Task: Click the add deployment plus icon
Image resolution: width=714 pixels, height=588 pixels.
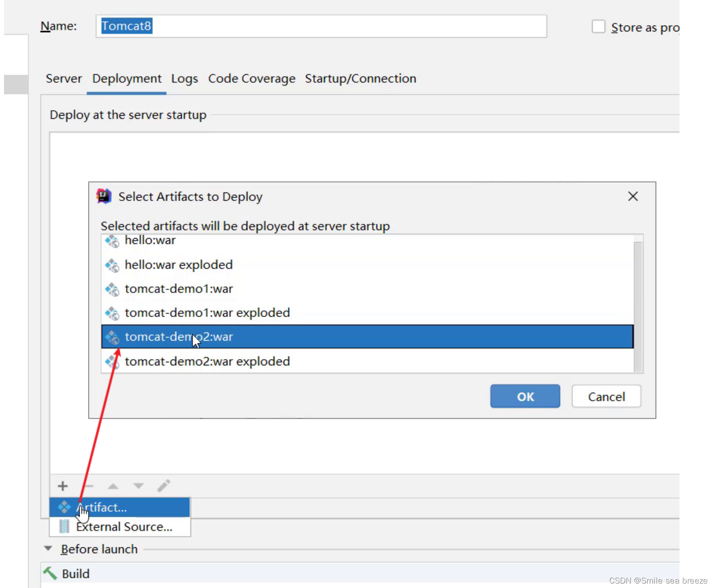Action: click(x=63, y=486)
